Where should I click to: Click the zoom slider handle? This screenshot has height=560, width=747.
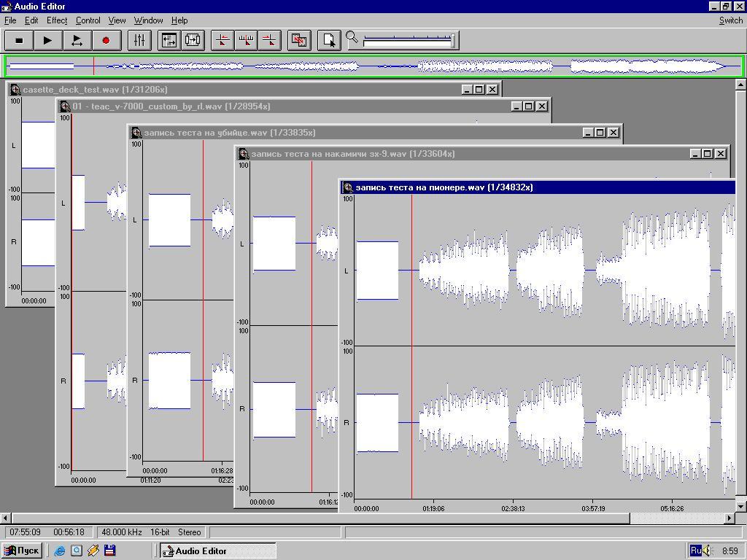(453, 40)
